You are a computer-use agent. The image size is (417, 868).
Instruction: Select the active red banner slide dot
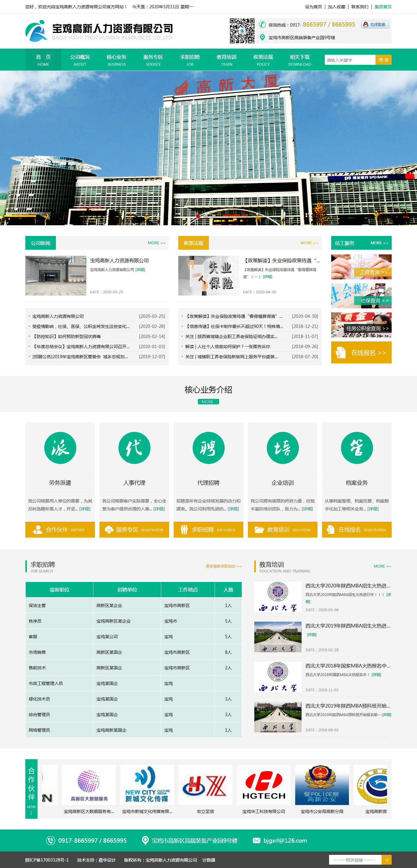pyautogui.click(x=198, y=216)
